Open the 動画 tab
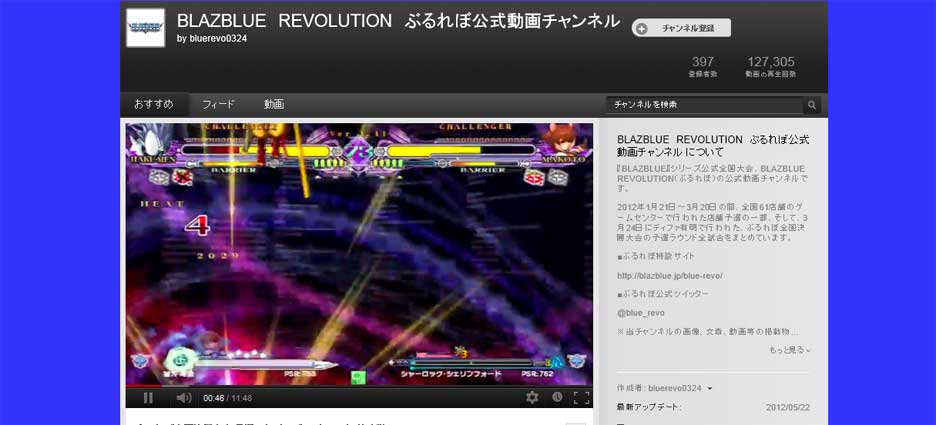The height and width of the screenshot is (425, 936). (274, 104)
